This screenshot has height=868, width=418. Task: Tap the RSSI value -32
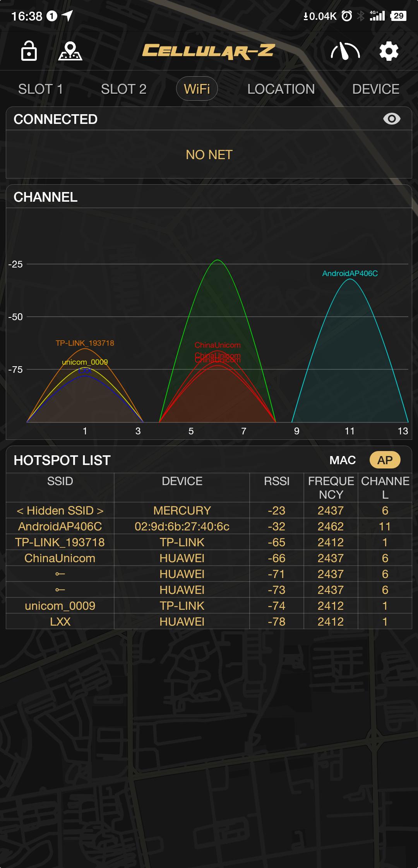point(277,527)
